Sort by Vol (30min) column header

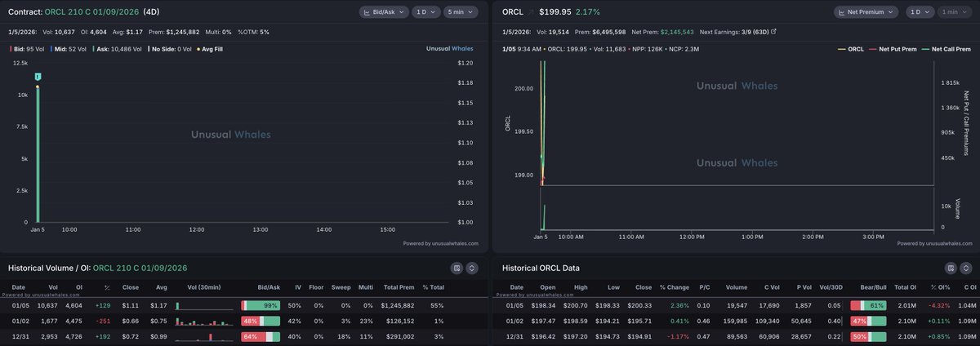tap(203, 287)
